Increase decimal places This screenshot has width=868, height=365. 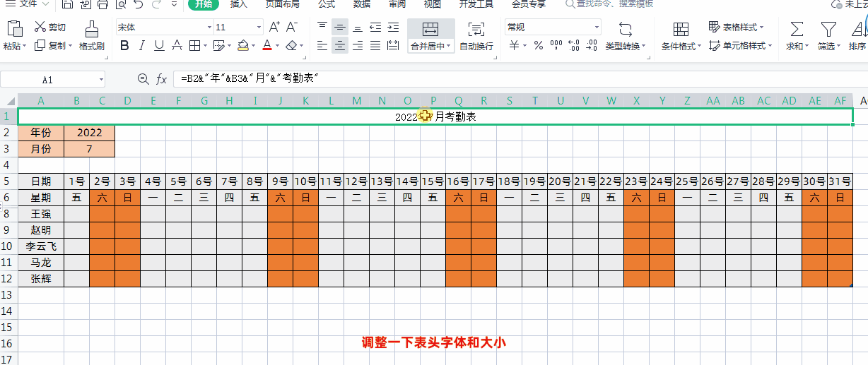573,46
